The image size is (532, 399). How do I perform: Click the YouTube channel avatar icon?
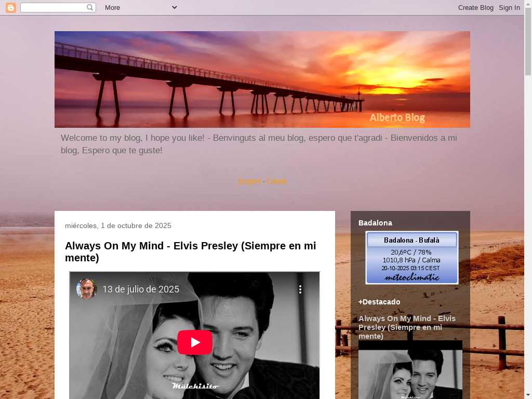(86, 289)
